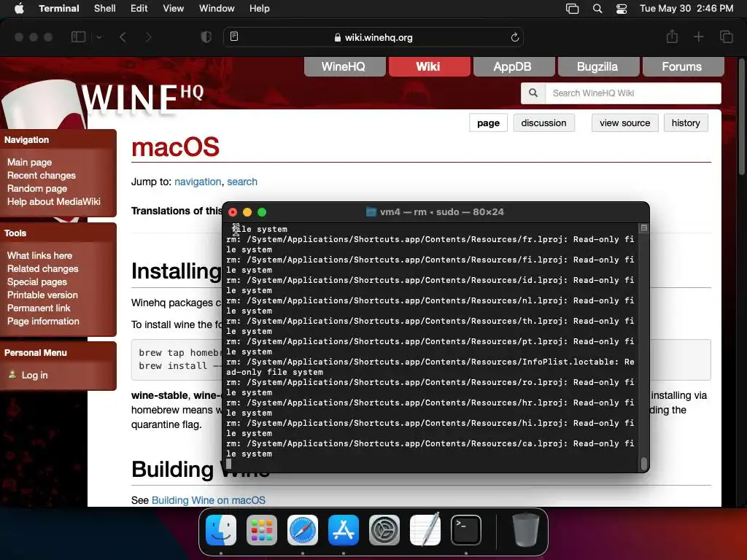Open the page history tab
Image resolution: width=747 pixels, height=560 pixels.
coord(686,122)
